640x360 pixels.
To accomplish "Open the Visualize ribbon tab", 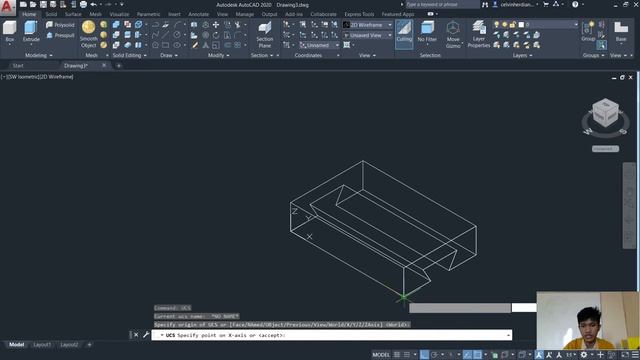I will 119,14.
